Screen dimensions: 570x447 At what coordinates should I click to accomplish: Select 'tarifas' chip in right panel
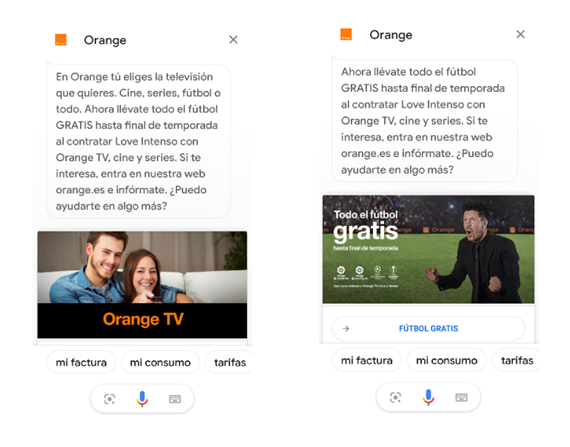[x=516, y=360]
